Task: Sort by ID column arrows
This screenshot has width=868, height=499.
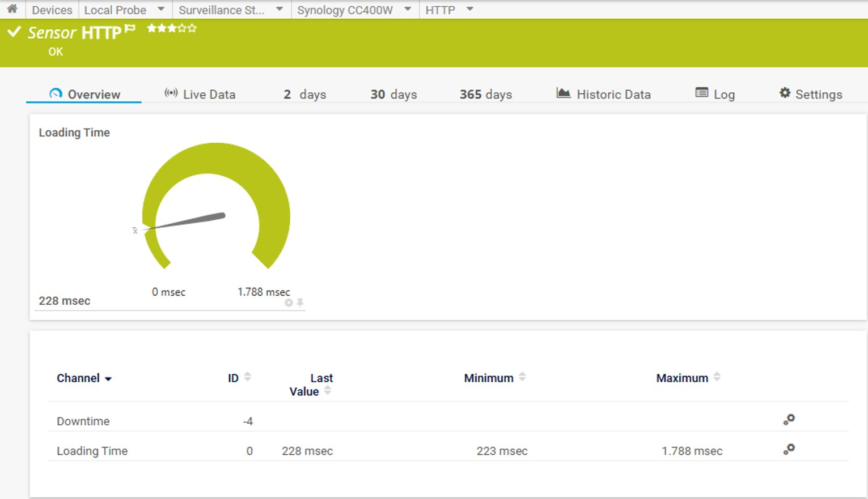Action: coord(247,377)
